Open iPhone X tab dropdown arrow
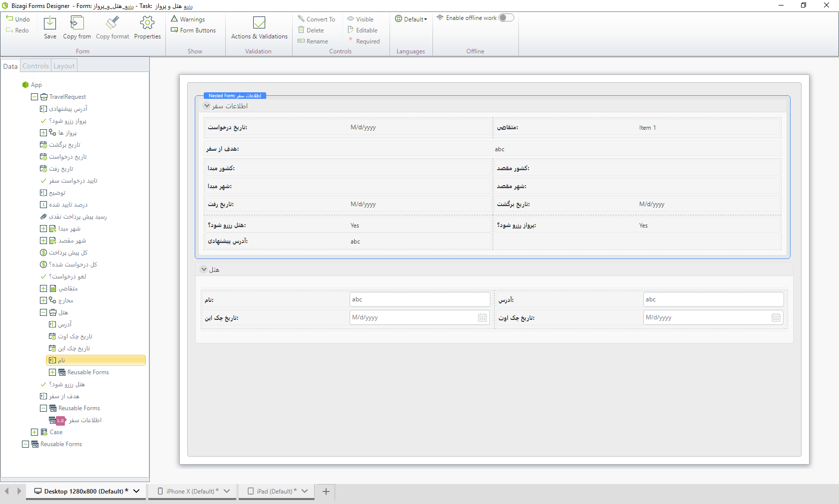839x504 pixels. tap(227, 492)
